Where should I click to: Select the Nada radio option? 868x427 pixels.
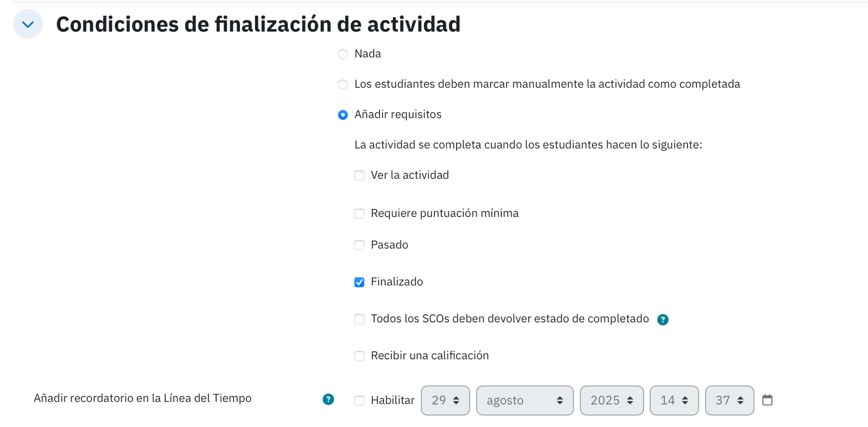click(x=343, y=54)
